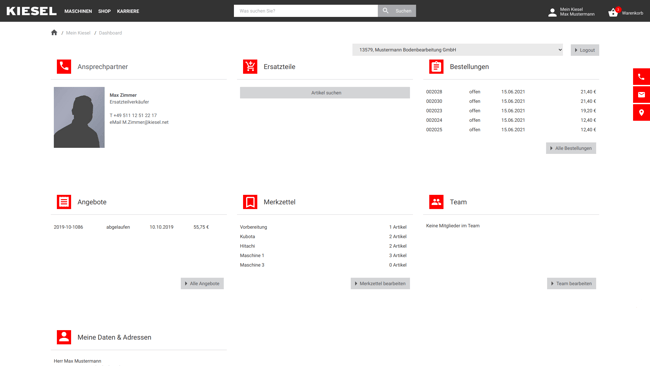Click the Angebote document icon
Viewport: 650px width, 366px height.
64,202
